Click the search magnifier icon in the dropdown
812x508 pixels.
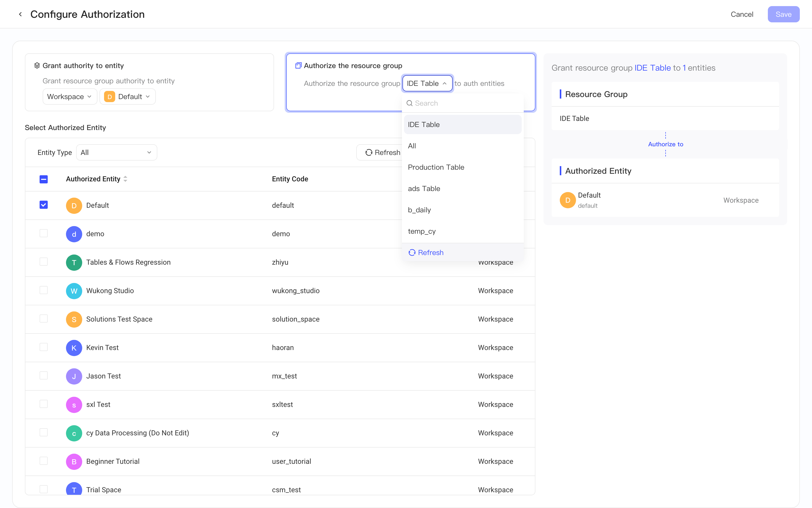409,103
